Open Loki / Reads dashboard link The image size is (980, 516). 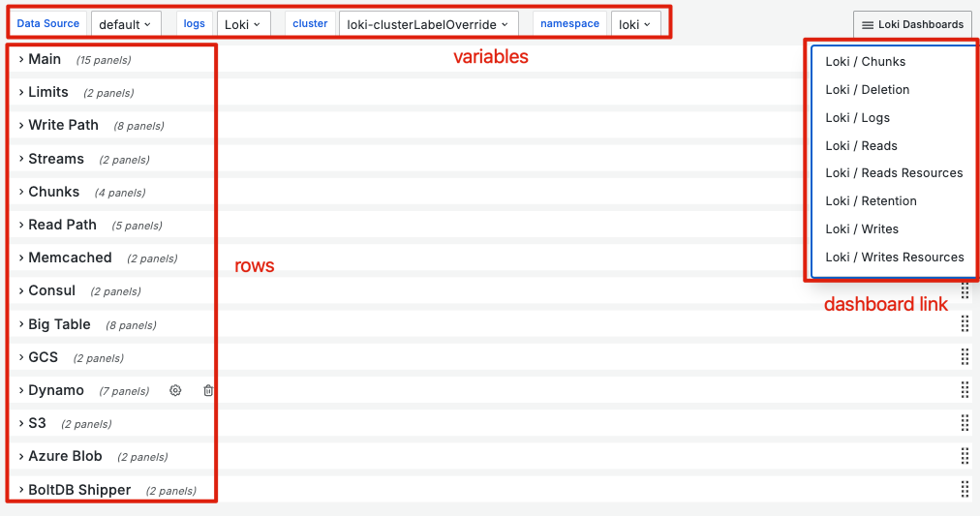(861, 145)
